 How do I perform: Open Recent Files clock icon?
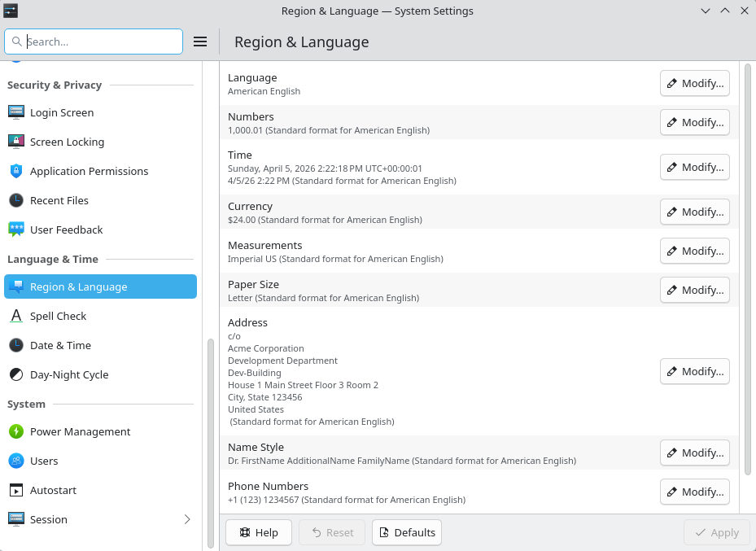[16, 200]
